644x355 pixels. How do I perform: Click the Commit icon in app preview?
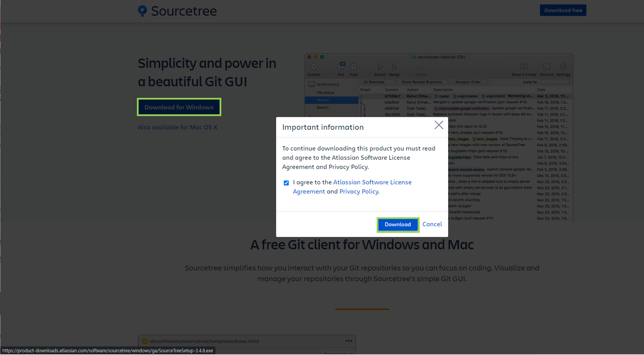pos(314,67)
